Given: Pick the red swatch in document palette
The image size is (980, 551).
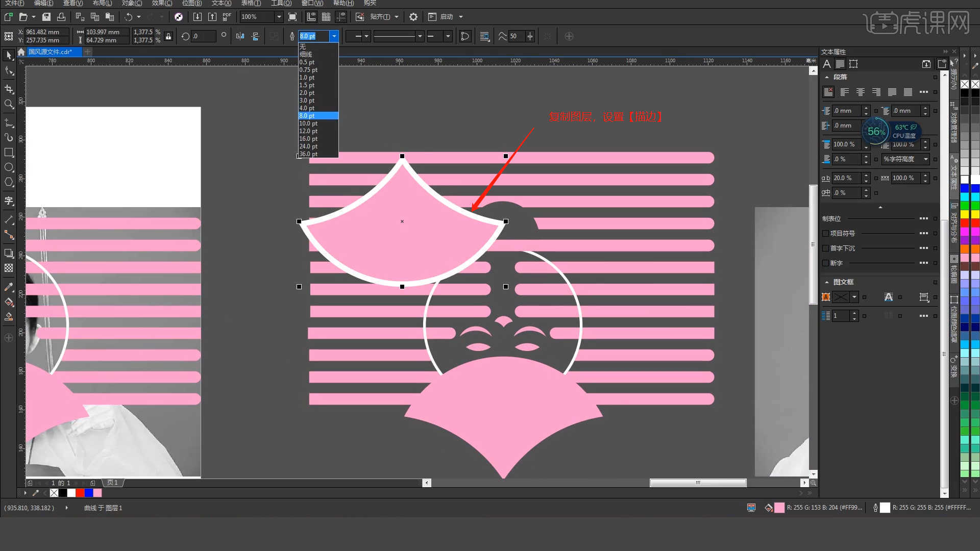Looking at the screenshot, I should tap(80, 493).
